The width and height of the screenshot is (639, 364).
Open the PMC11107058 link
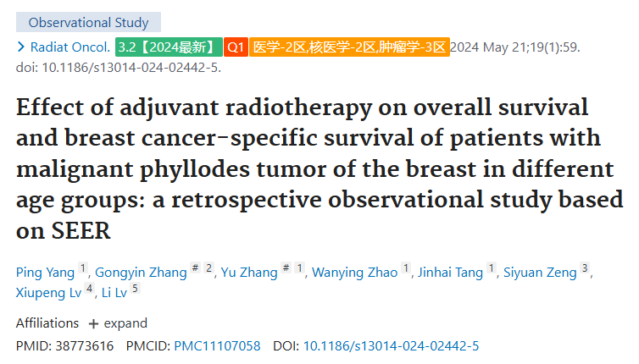coord(217,346)
